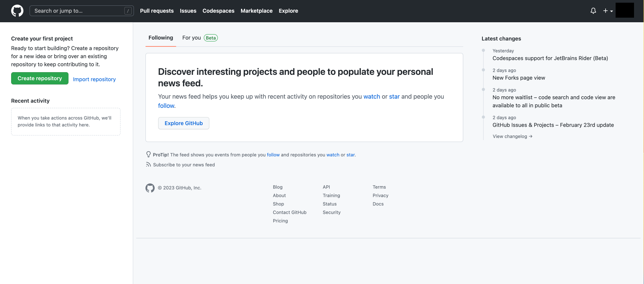
Task: Open the Shop footer link
Action: point(279,204)
